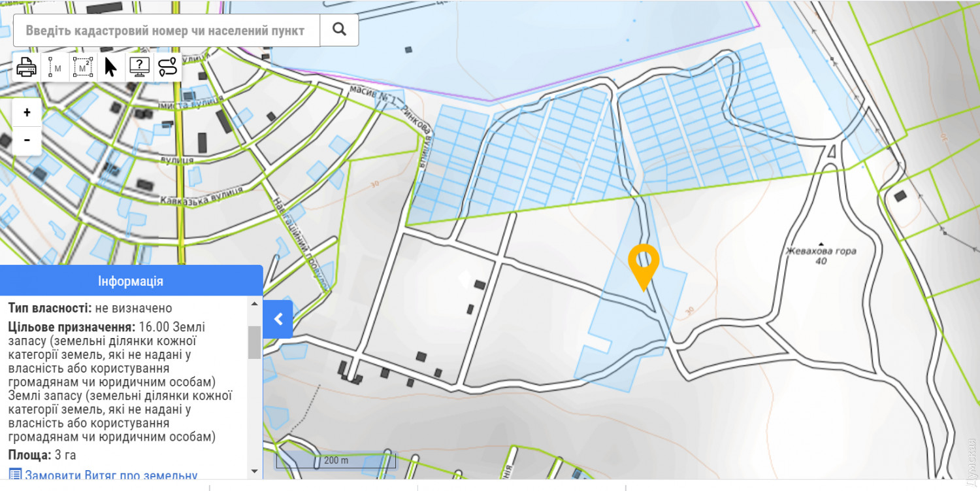
Task: Activate the arrow pointer selection tool
Action: pos(111,67)
